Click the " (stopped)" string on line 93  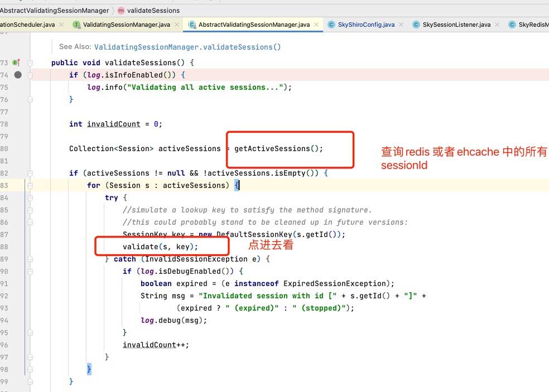pos(319,308)
